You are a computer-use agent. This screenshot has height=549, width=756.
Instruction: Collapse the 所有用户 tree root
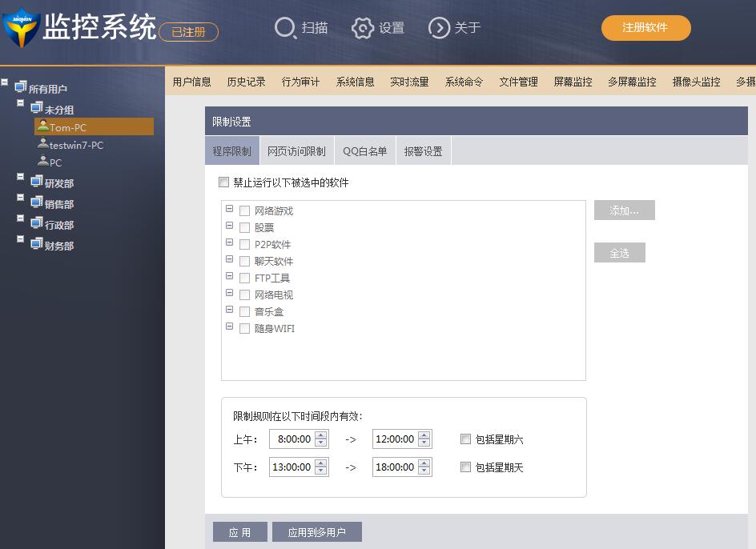(x=6, y=82)
